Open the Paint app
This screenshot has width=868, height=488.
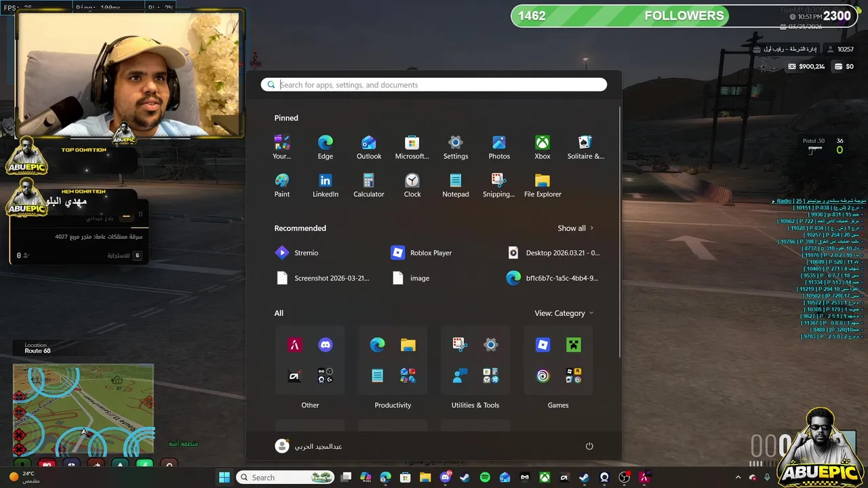(282, 185)
